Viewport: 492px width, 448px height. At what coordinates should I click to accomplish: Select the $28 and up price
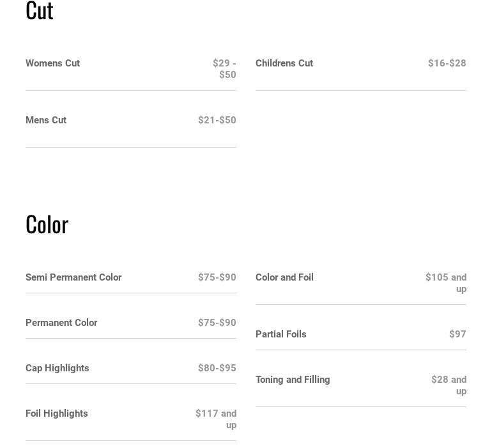[449, 385]
